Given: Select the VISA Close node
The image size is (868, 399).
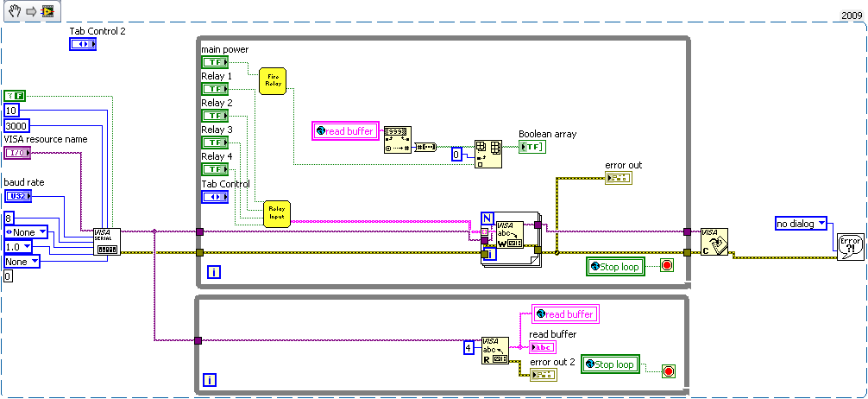Looking at the screenshot, I should (714, 242).
